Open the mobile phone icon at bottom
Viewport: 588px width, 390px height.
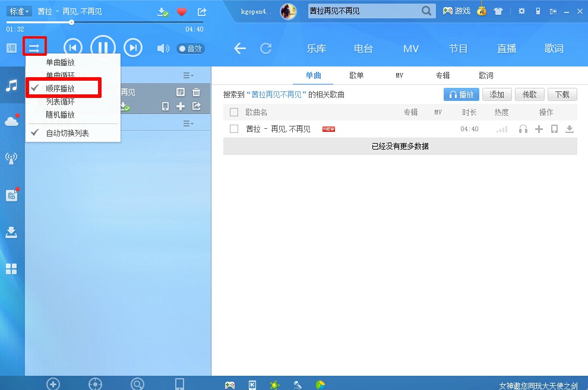pyautogui.click(x=179, y=384)
